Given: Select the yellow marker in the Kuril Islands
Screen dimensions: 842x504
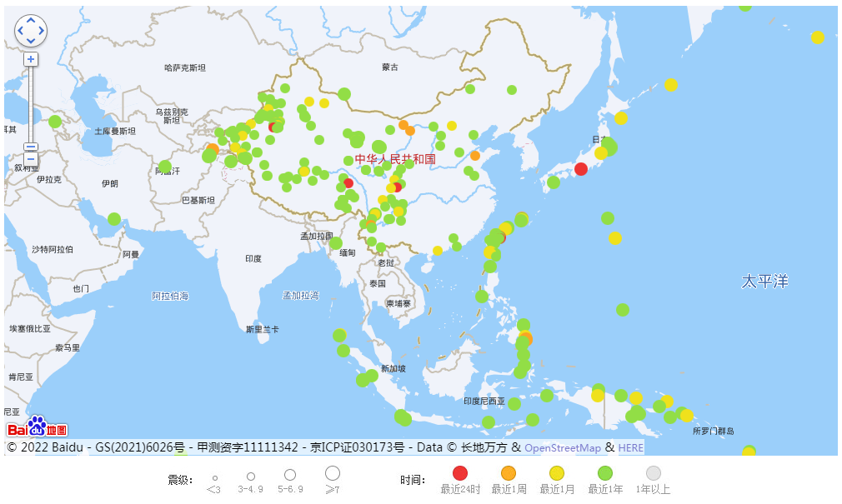Looking at the screenshot, I should [x=671, y=85].
